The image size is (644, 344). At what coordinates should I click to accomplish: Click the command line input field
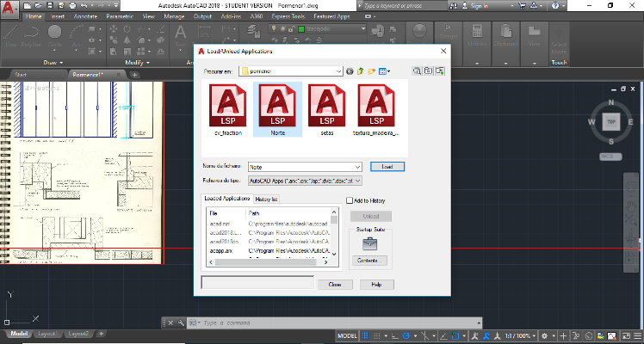pos(337,323)
